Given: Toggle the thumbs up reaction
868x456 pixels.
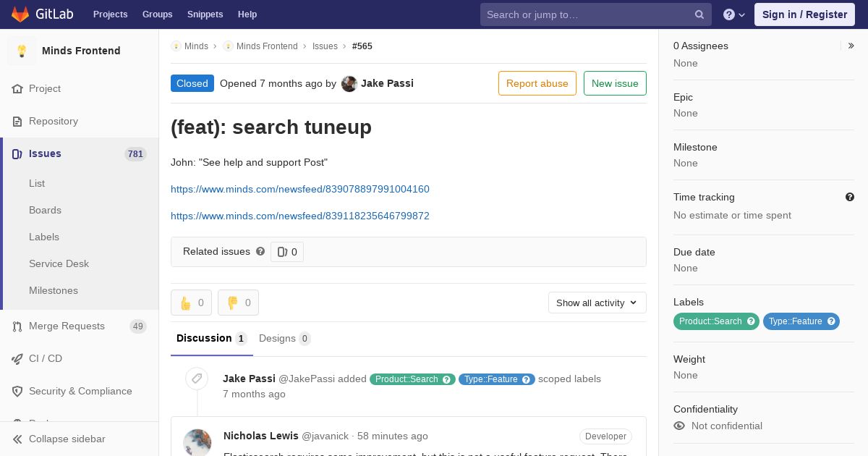Looking at the screenshot, I should [x=191, y=303].
